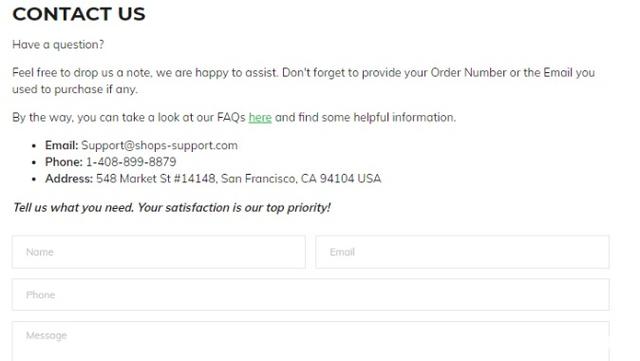Click the bold 'Email:' label

[62, 145]
